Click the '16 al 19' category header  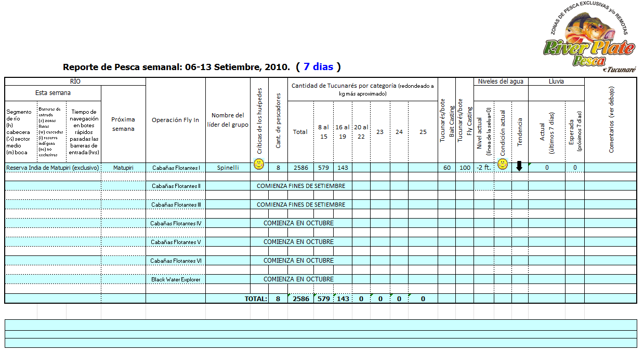click(x=343, y=132)
